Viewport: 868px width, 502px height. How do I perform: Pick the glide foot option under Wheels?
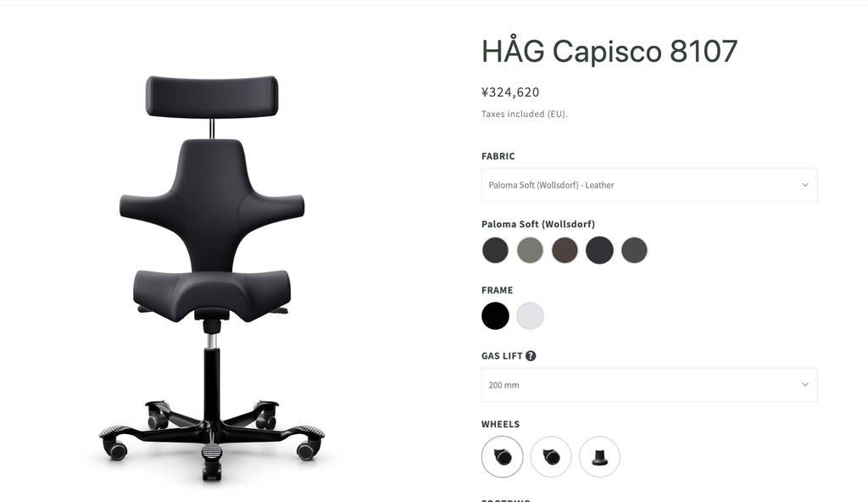pyautogui.click(x=599, y=456)
